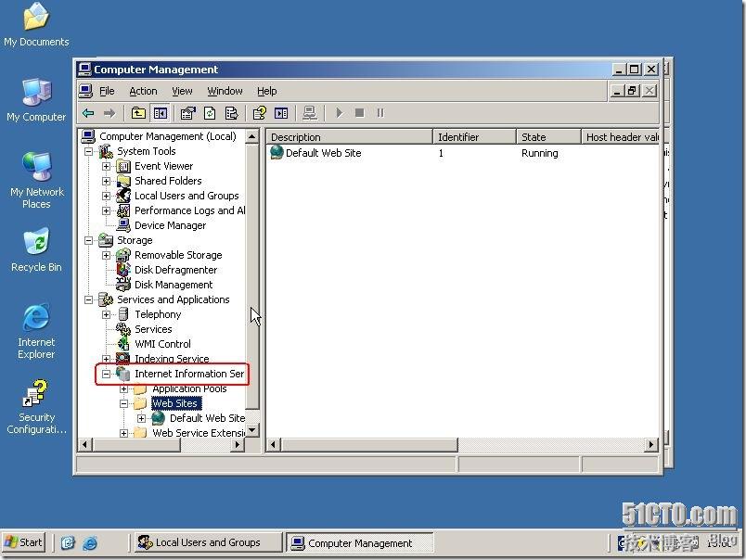This screenshot has width=746, height=560.
Task: Sort by the State column header
Action: [548, 137]
